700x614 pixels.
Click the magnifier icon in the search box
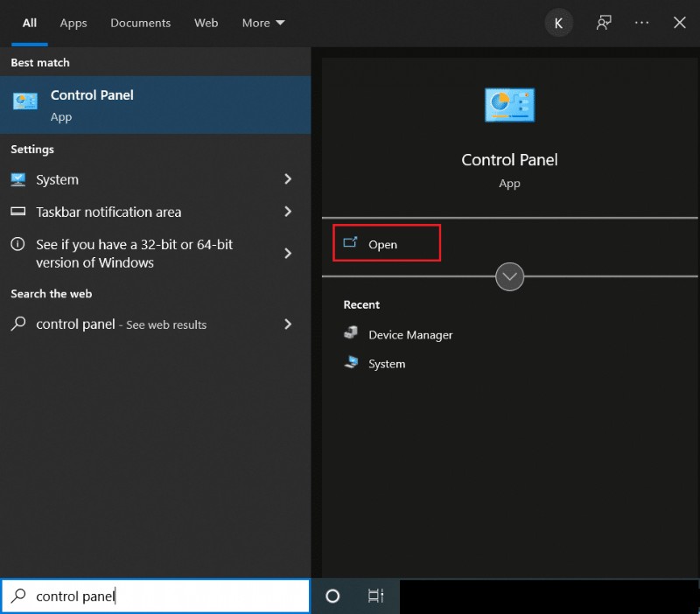(x=18, y=596)
